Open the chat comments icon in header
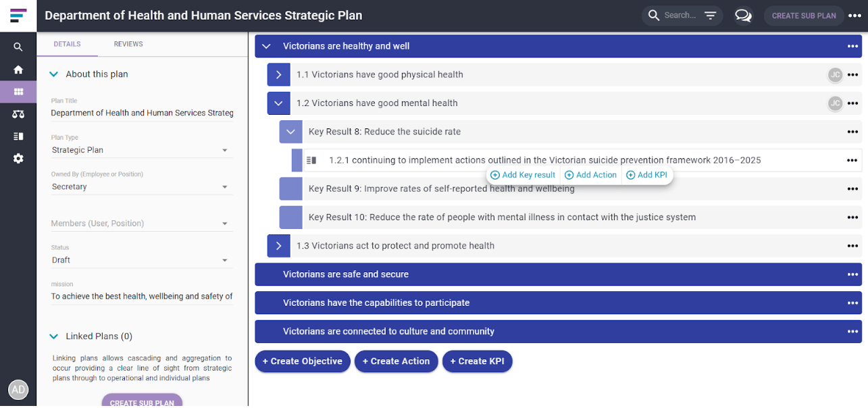This screenshot has height=408, width=868. click(x=743, y=16)
